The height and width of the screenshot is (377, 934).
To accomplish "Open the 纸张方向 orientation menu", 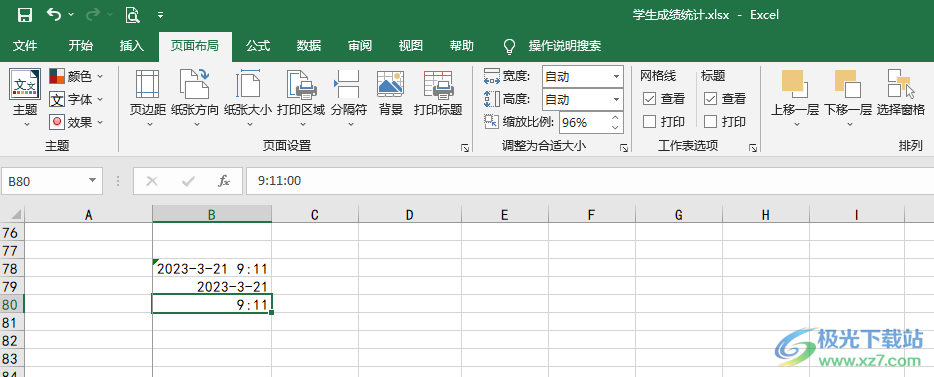I will click(x=194, y=98).
